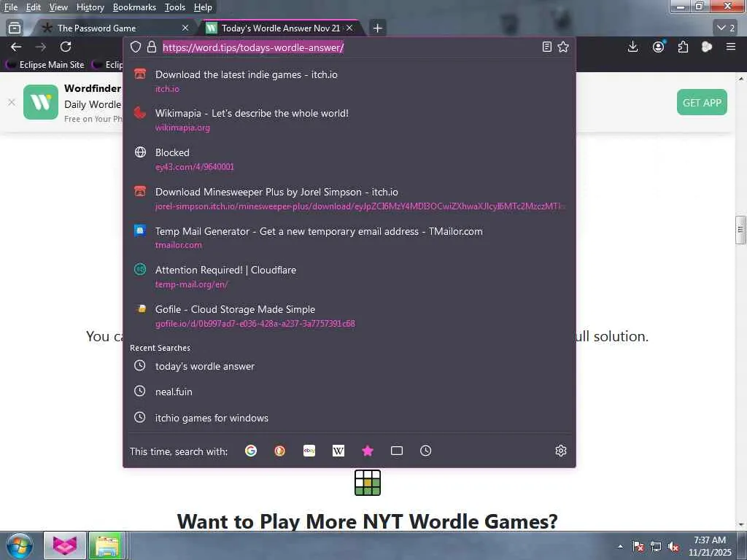Viewport: 747px width, 560px height.
Task: Select recent search itchio games for windows
Action: [349, 418]
